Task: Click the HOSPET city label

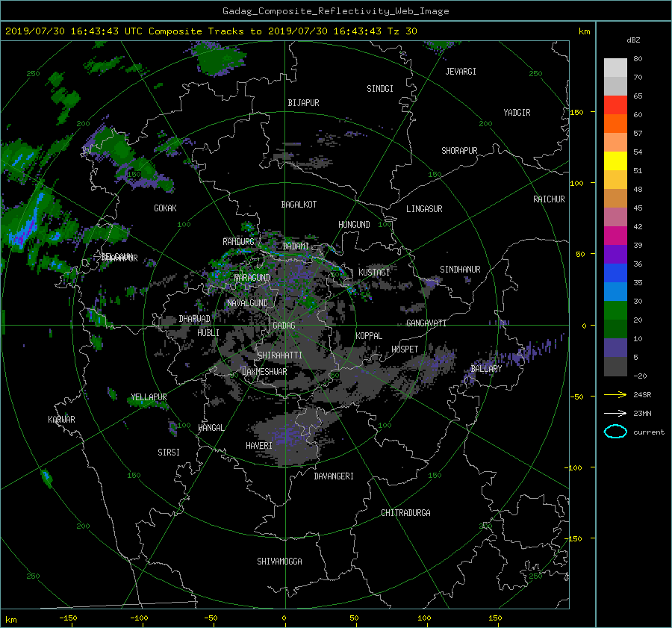Action: [x=405, y=349]
